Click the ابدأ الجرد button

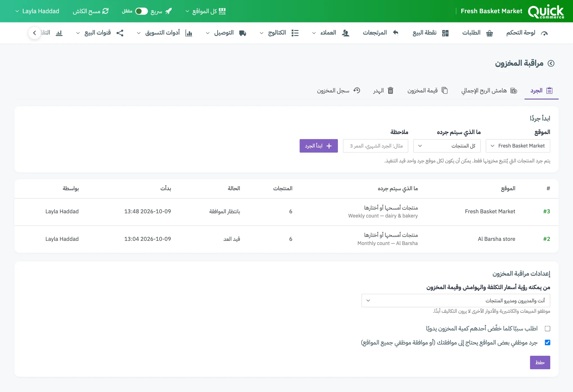click(319, 146)
